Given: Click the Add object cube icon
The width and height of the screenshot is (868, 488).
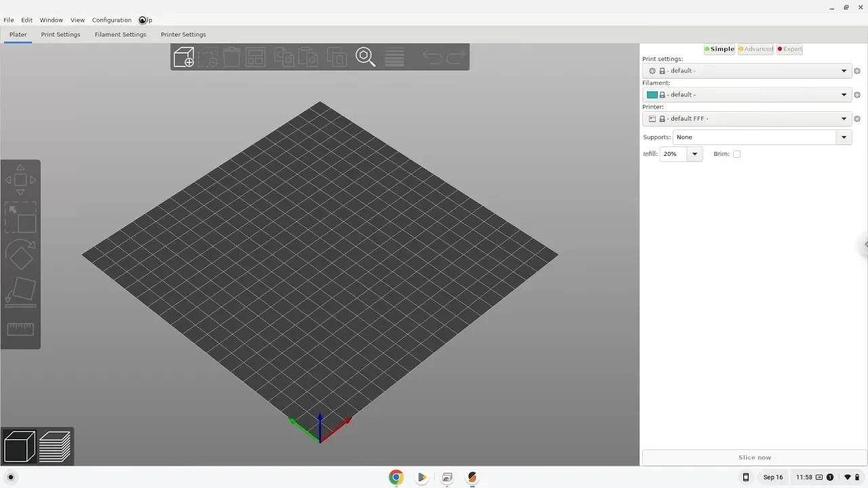Looking at the screenshot, I should 184,58.
